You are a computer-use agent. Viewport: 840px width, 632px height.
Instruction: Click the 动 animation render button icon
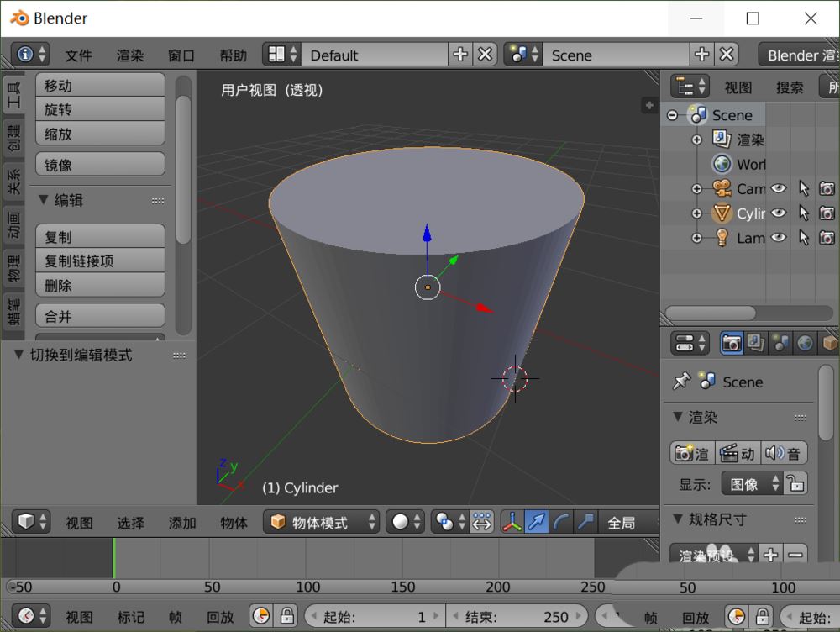coord(737,452)
